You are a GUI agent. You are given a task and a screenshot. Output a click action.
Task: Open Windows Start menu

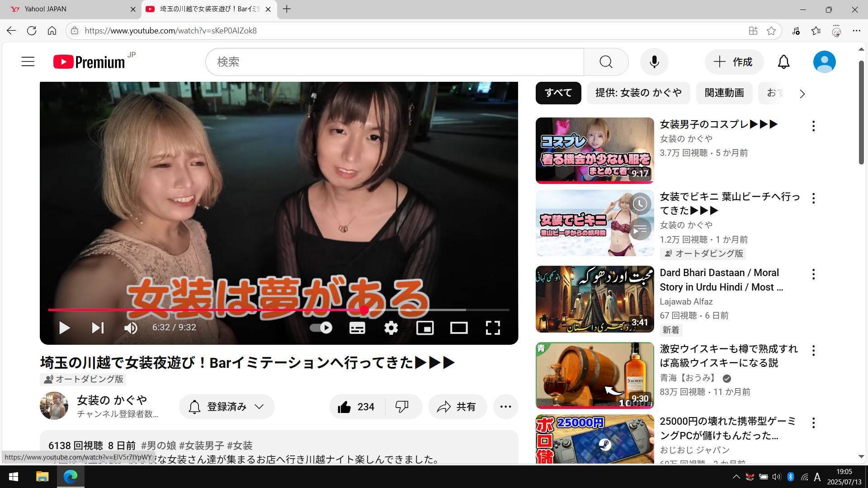pyautogui.click(x=14, y=477)
